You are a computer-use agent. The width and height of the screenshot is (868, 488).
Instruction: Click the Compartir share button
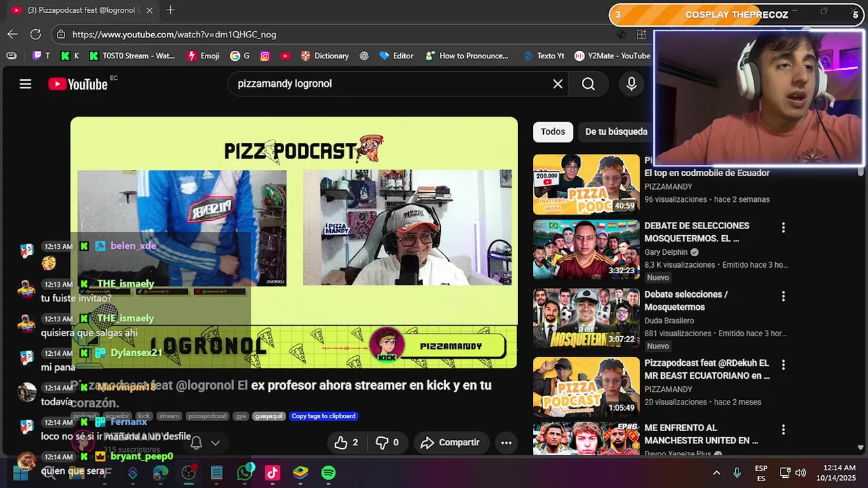click(450, 443)
